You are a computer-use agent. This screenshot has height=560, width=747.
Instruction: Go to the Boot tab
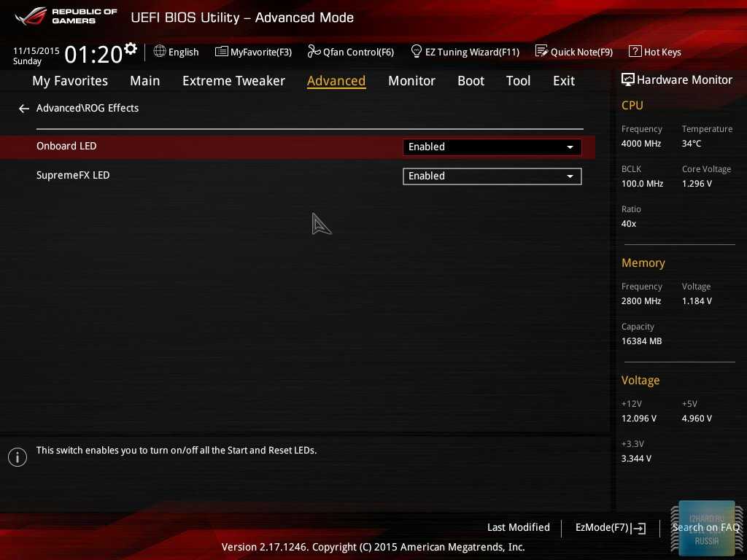[471, 81]
